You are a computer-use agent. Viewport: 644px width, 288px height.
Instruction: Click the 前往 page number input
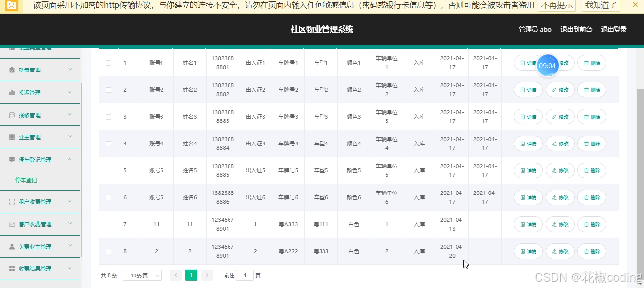[245, 275]
